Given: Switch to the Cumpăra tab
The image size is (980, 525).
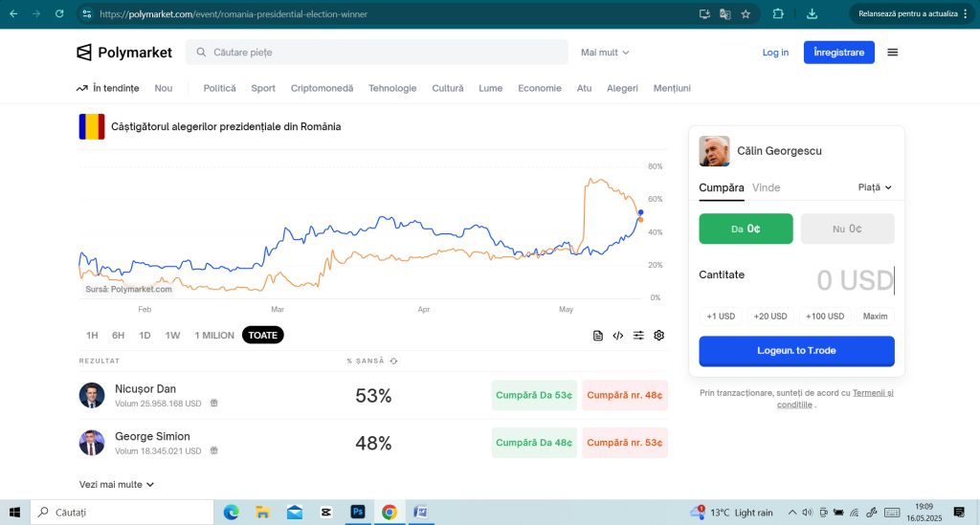Looking at the screenshot, I should (722, 187).
